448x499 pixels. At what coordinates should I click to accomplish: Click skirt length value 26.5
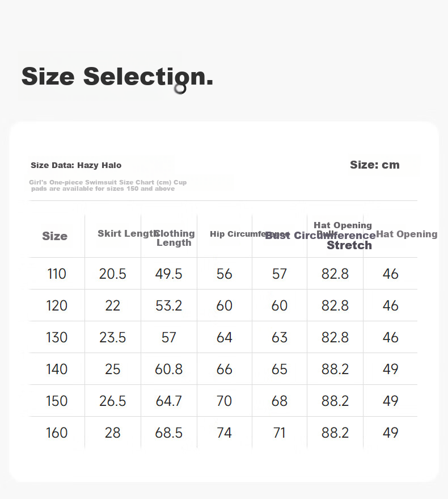(x=112, y=401)
